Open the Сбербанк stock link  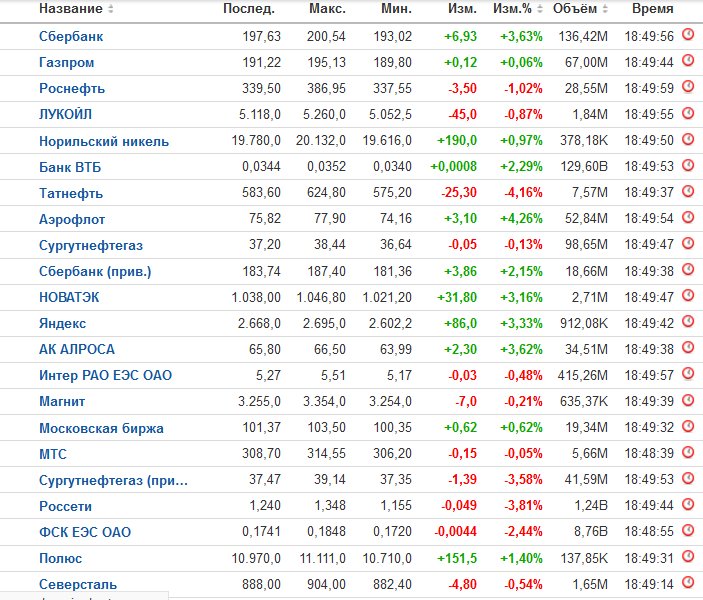(x=71, y=36)
